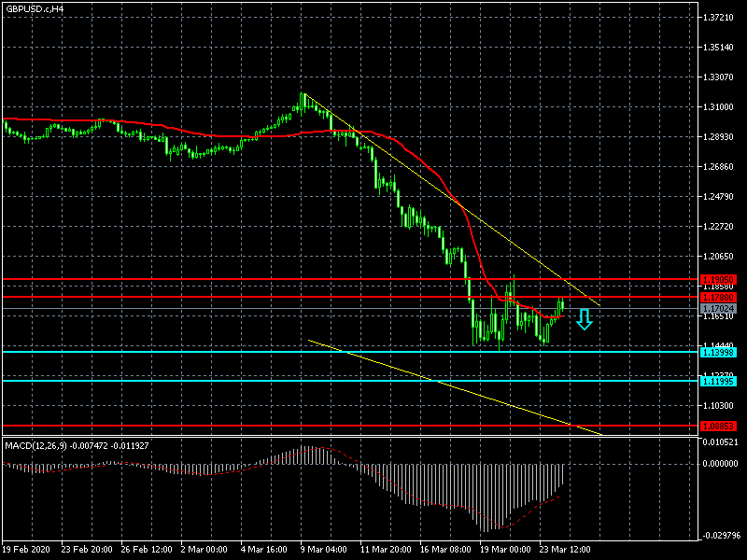Click the 1.37210 price scale value

[x=719, y=18]
